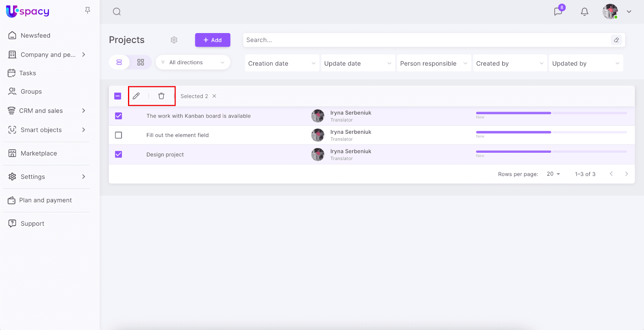Open the All directions dropdown
The height and width of the screenshot is (330, 644).
193,62
